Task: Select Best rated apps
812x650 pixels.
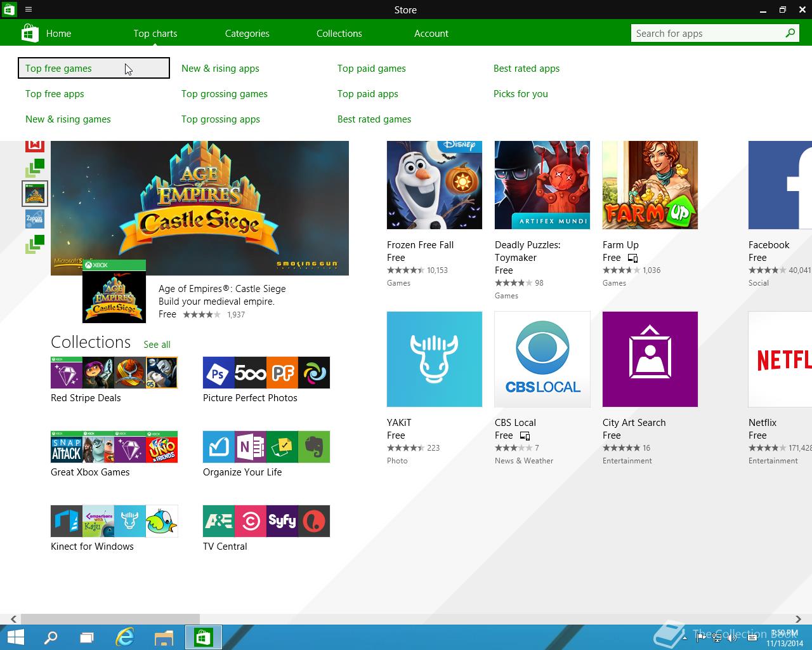Action: coord(527,69)
